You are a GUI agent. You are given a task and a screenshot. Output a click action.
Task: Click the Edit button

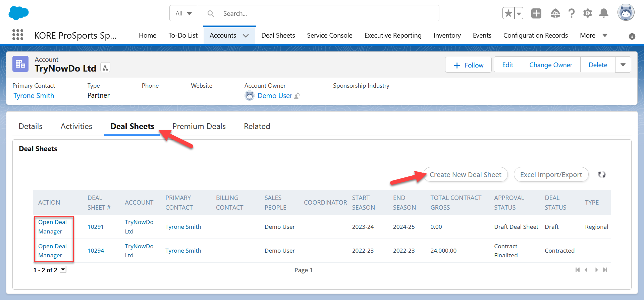(x=507, y=65)
